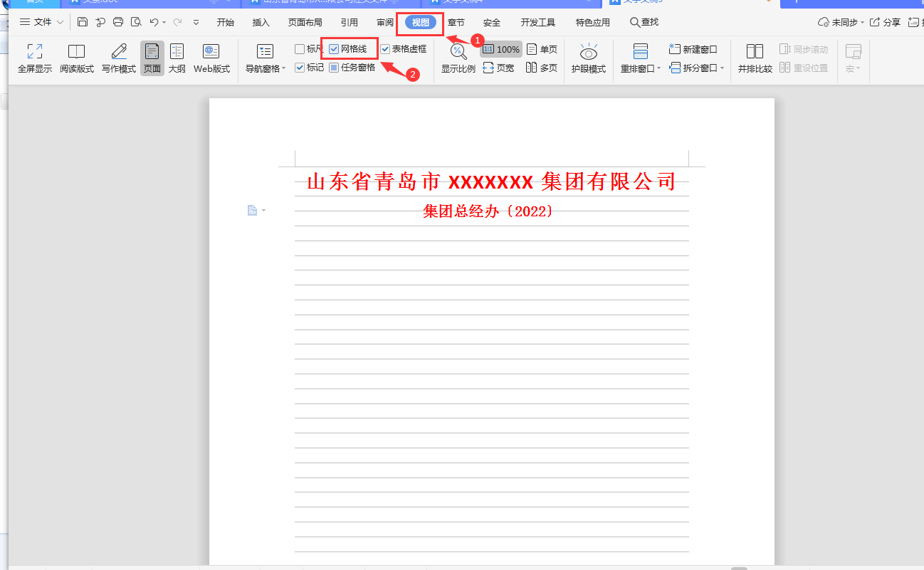Expand 重排窗口 dropdown arrow
Viewport: 924px width, 570px height.
[x=658, y=69]
